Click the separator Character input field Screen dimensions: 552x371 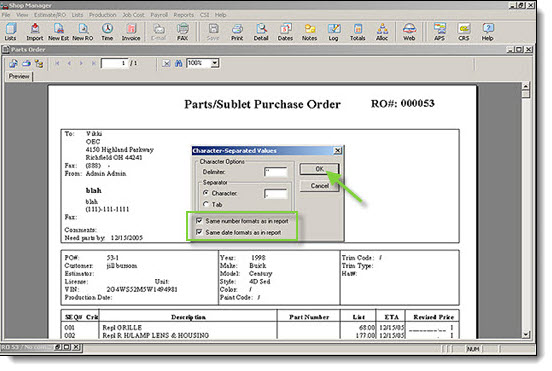276,194
